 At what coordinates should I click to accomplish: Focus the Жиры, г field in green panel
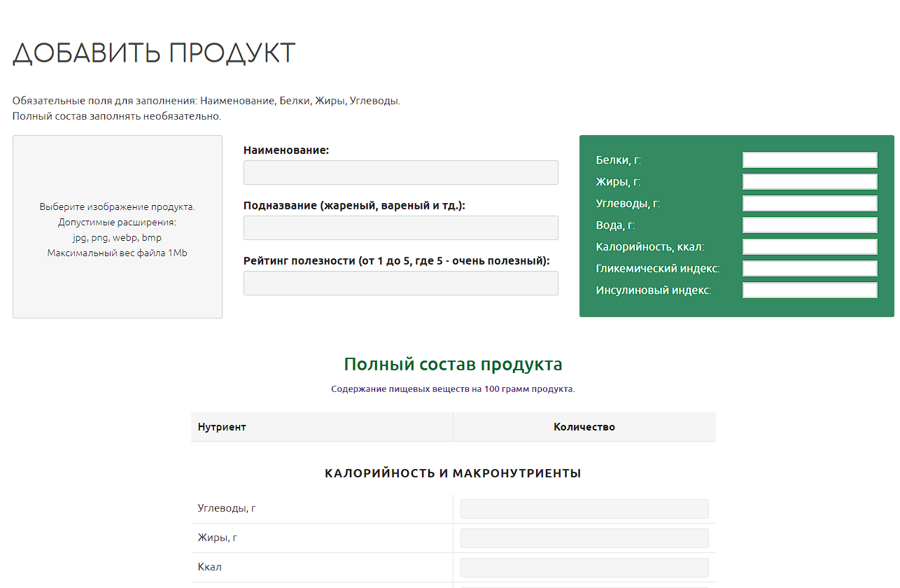click(809, 182)
